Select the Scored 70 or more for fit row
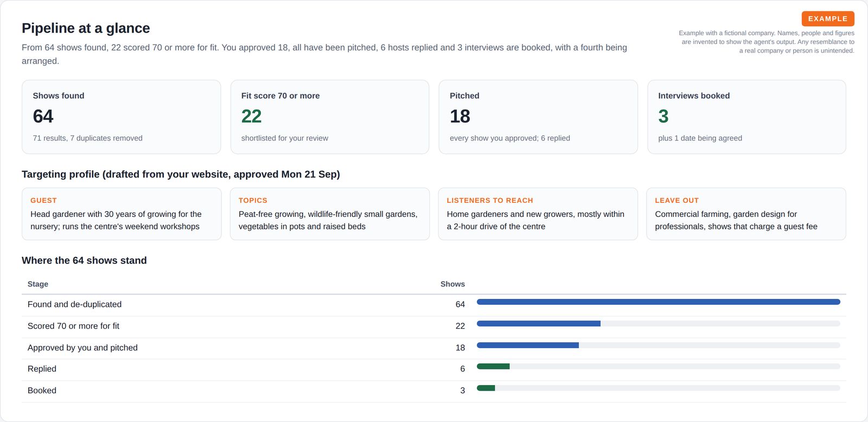Screen dimensions: 868x422 click(434, 326)
